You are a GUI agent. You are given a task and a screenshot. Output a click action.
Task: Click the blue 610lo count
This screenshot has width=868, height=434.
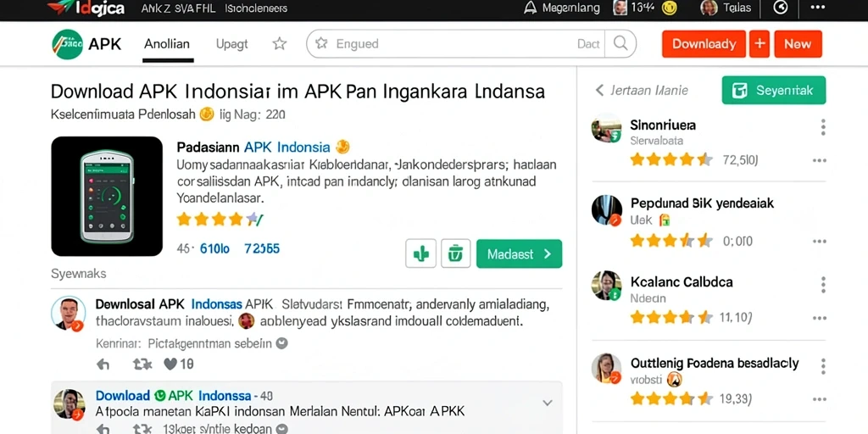coord(214,248)
